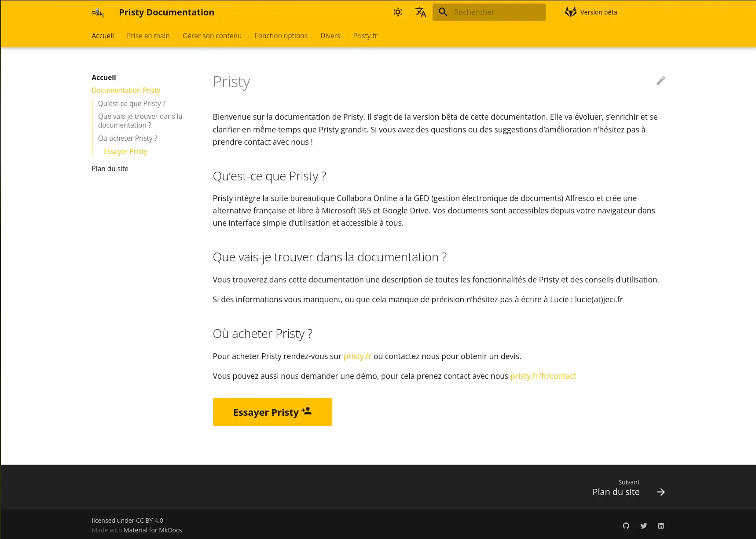This screenshot has width=756, height=539.
Task: Jump to Où acheter Pristy ? sidebar entry
Action: [x=128, y=138]
